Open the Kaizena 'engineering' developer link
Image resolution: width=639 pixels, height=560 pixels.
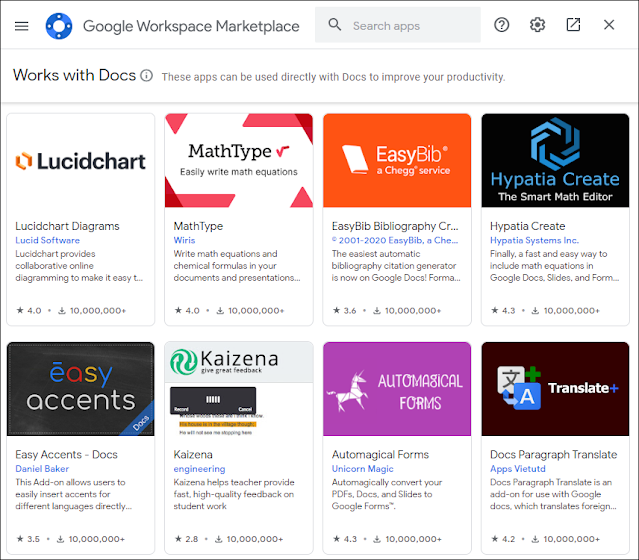pos(199,469)
